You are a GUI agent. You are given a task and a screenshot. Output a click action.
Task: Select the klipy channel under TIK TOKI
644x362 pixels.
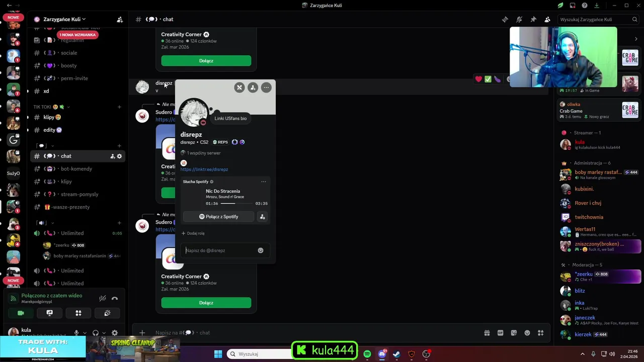[77, 117]
